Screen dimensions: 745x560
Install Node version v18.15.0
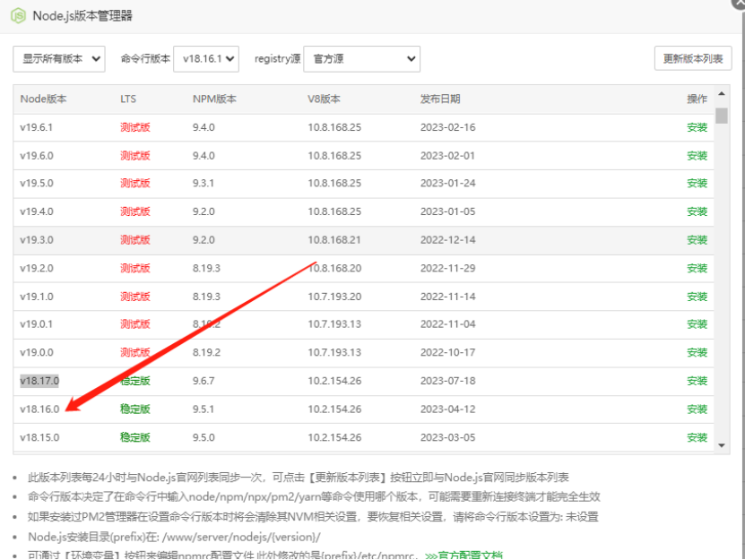[698, 437]
